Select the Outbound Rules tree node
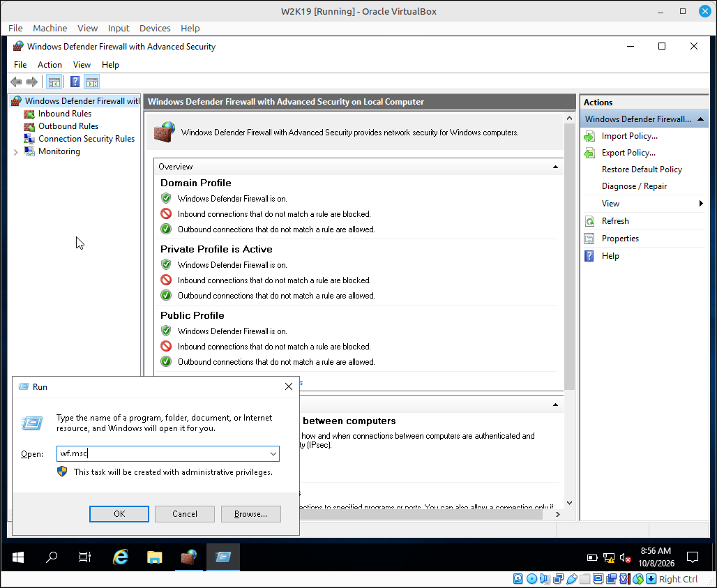Viewport: 717px width, 588px height. [x=68, y=126]
